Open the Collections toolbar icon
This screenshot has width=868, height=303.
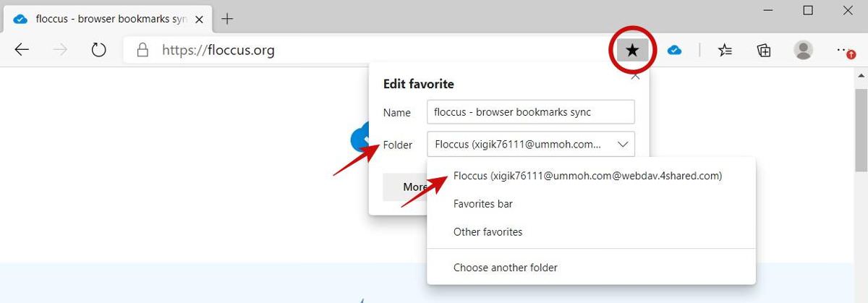pos(764,50)
